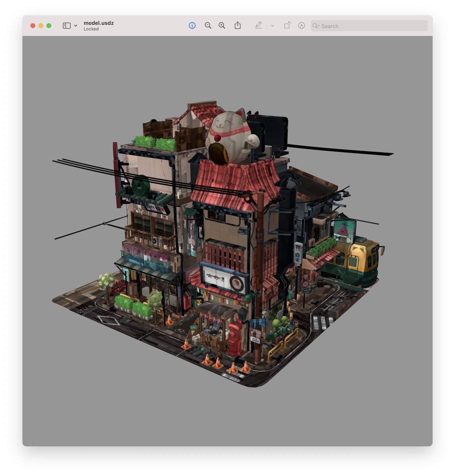The image size is (455, 476).
Task: Open the Markup options dropdown arrow
Action: point(273,26)
